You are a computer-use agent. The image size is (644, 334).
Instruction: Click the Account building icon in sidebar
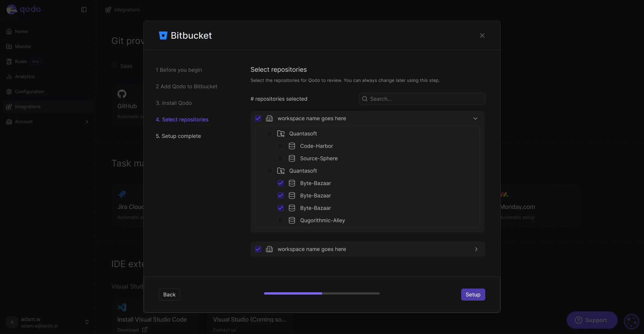point(9,122)
